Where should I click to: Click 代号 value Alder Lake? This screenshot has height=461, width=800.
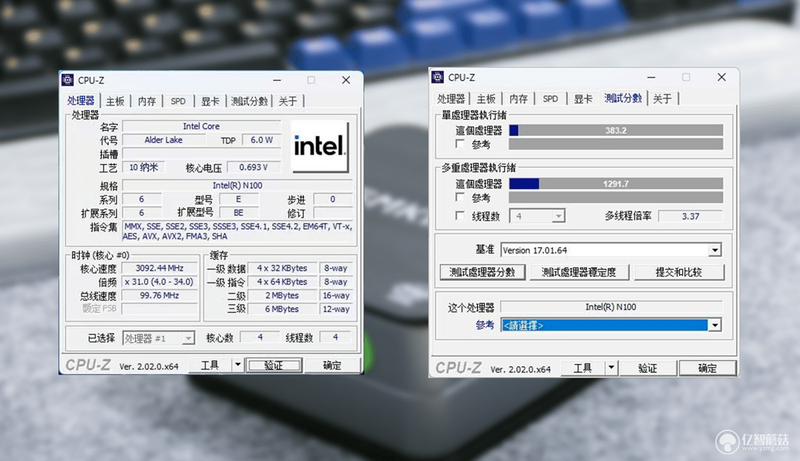point(163,140)
